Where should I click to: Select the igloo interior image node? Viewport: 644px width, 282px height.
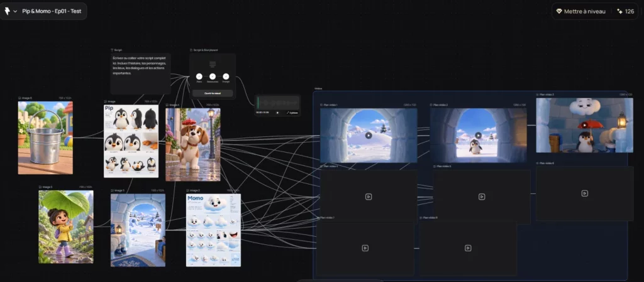tap(138, 230)
